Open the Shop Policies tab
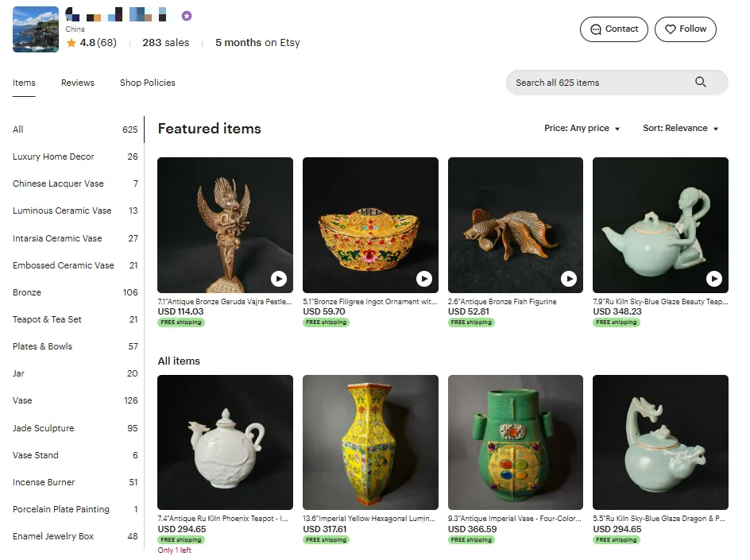750x560 pixels. (148, 83)
